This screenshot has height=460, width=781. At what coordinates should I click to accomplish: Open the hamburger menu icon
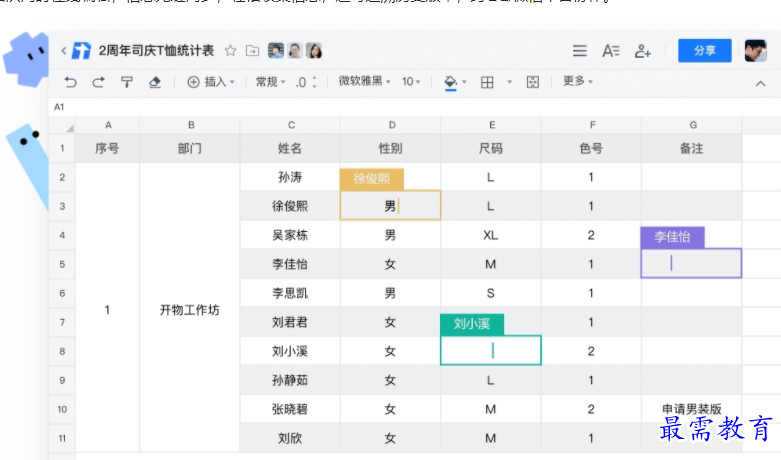click(579, 50)
